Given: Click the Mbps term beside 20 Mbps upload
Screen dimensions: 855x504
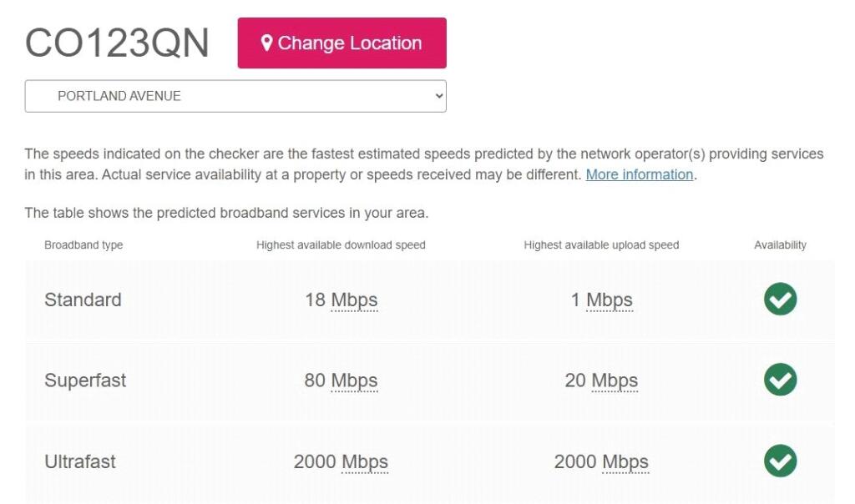Looking at the screenshot, I should pos(618,380).
